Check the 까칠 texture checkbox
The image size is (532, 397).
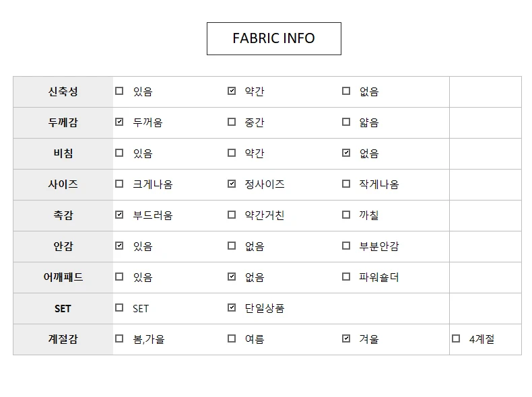tap(346, 215)
